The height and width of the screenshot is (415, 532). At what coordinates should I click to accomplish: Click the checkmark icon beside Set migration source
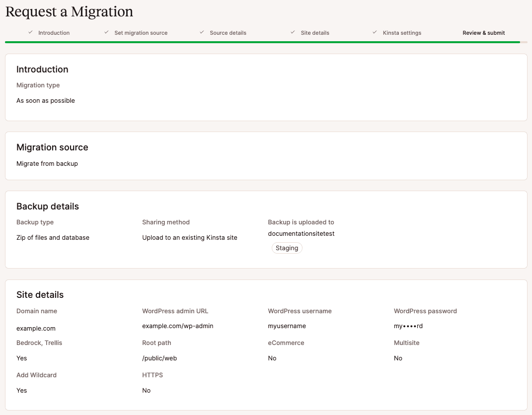coord(106,32)
